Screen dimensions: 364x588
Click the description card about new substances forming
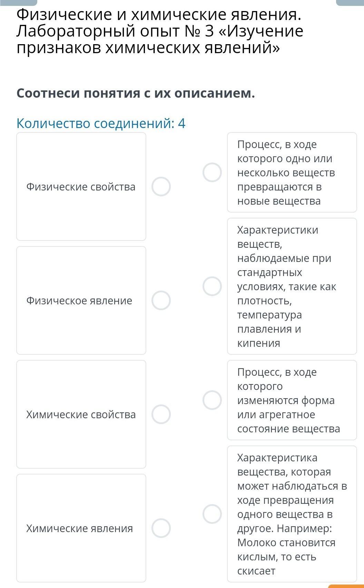292,173
